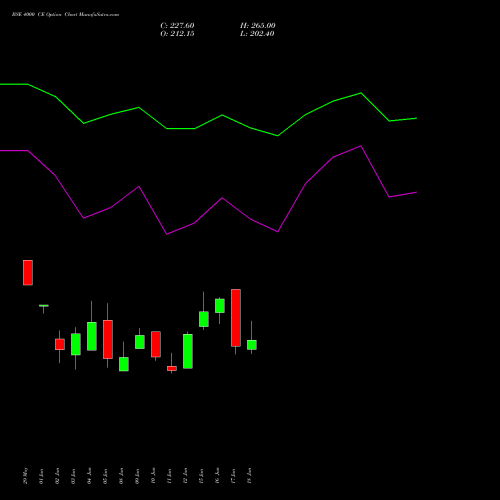
Task: Select the 06 Jun date label
Action: [121, 476]
